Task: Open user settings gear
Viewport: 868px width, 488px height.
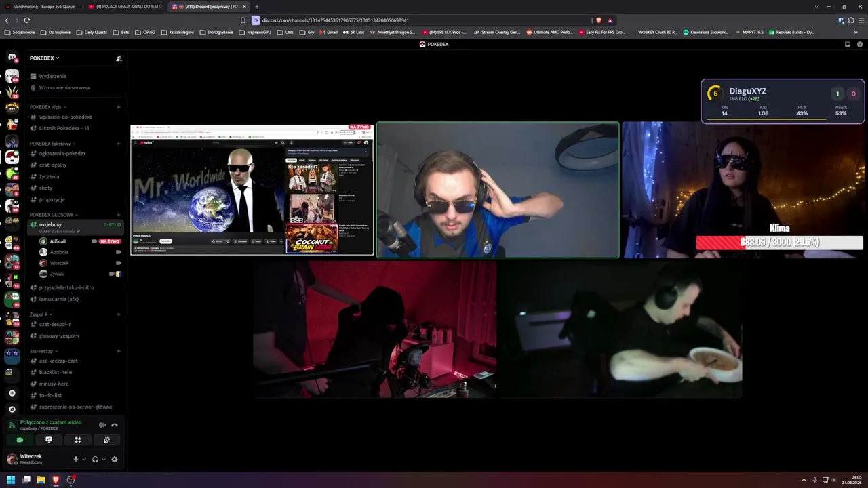Action: tap(115, 459)
